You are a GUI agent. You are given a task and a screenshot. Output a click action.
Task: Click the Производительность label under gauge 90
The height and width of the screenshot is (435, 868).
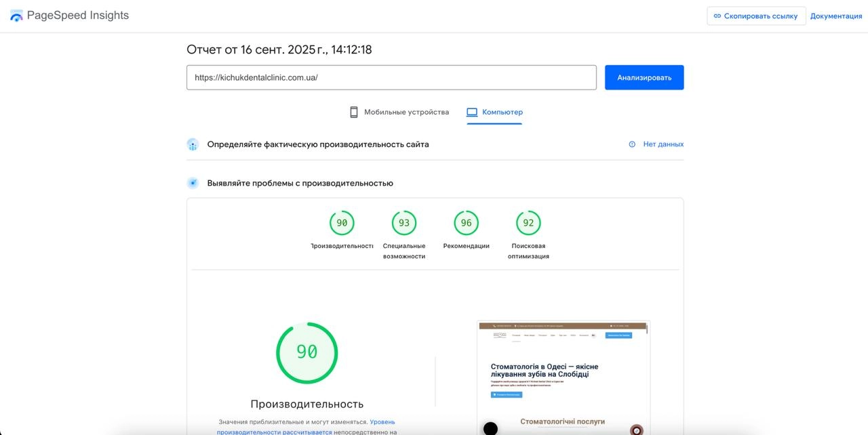point(342,246)
